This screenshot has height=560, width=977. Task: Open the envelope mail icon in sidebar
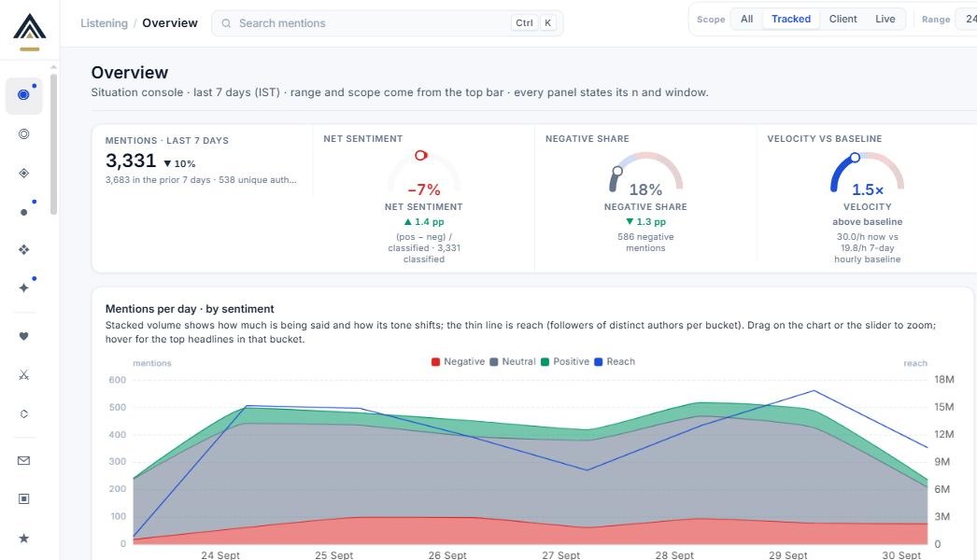[23, 460]
